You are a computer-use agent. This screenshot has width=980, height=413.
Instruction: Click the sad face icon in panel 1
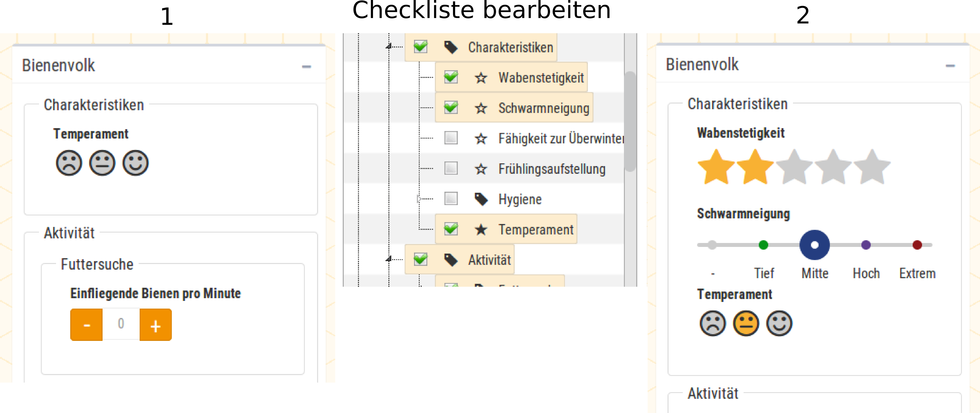coord(69,163)
